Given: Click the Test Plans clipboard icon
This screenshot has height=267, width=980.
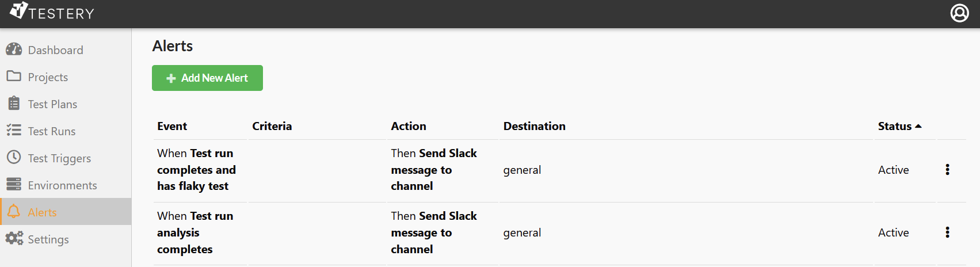Looking at the screenshot, I should click(x=14, y=104).
